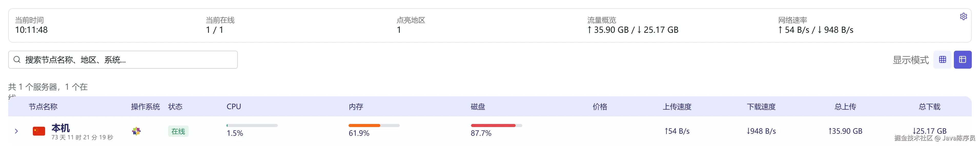
Task: Sort by the CPU column header
Action: click(233, 107)
